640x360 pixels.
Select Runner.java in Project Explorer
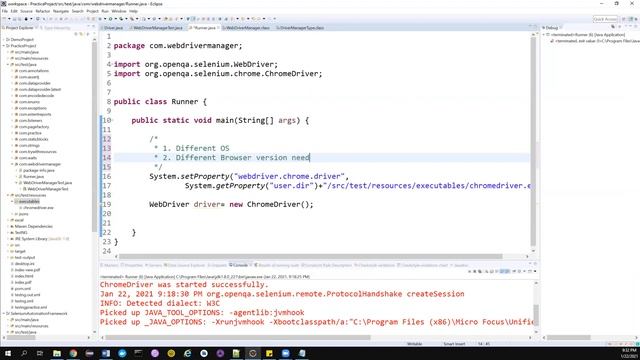33,176
